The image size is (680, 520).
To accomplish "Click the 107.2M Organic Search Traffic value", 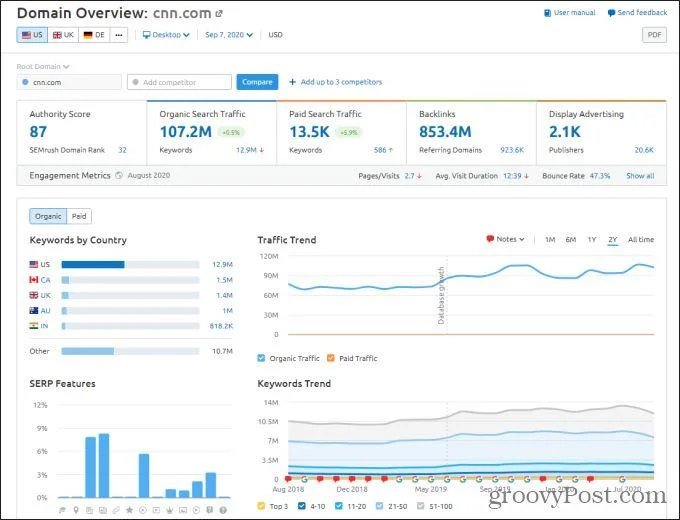I will click(186, 132).
